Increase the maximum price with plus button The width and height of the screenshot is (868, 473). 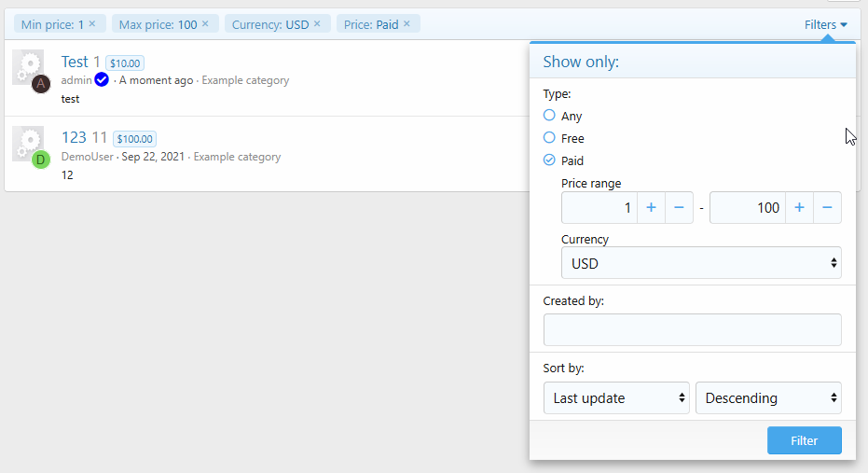coord(799,207)
